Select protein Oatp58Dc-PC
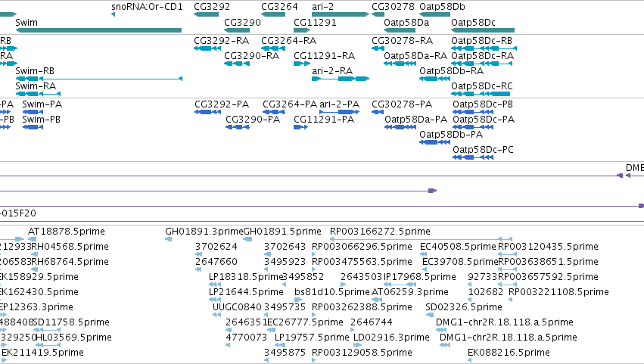 tap(473, 157)
